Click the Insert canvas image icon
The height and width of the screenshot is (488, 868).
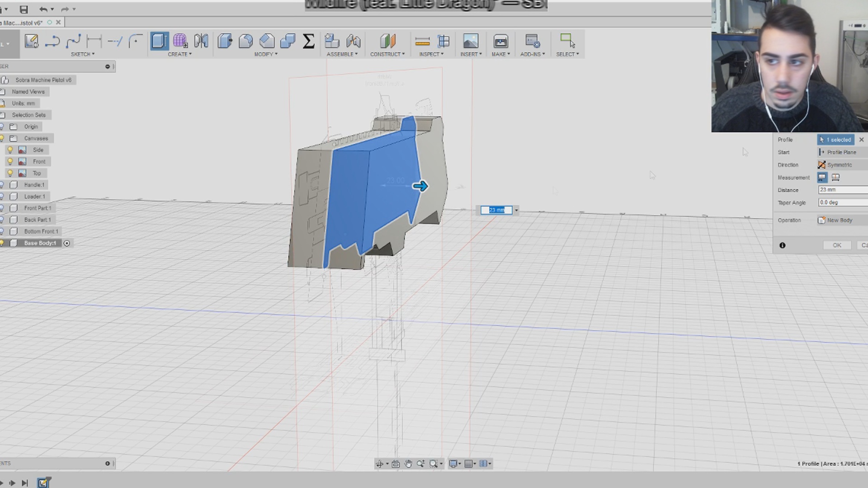(471, 41)
